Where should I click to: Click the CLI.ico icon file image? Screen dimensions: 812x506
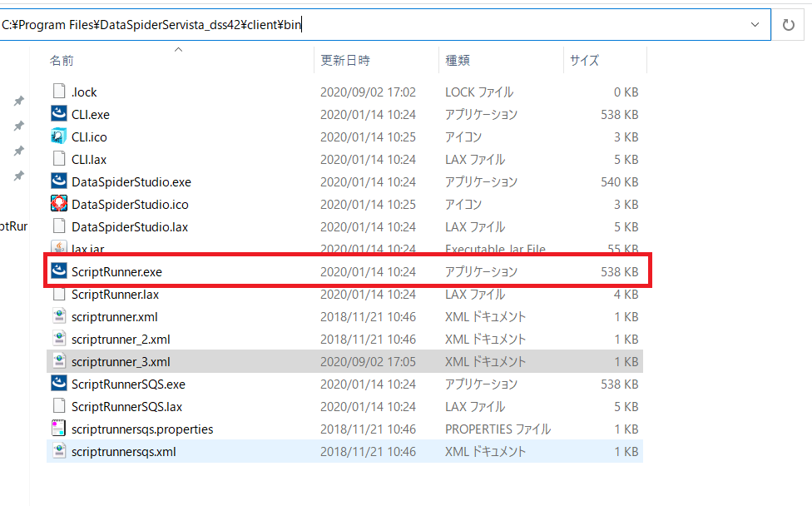click(59, 136)
